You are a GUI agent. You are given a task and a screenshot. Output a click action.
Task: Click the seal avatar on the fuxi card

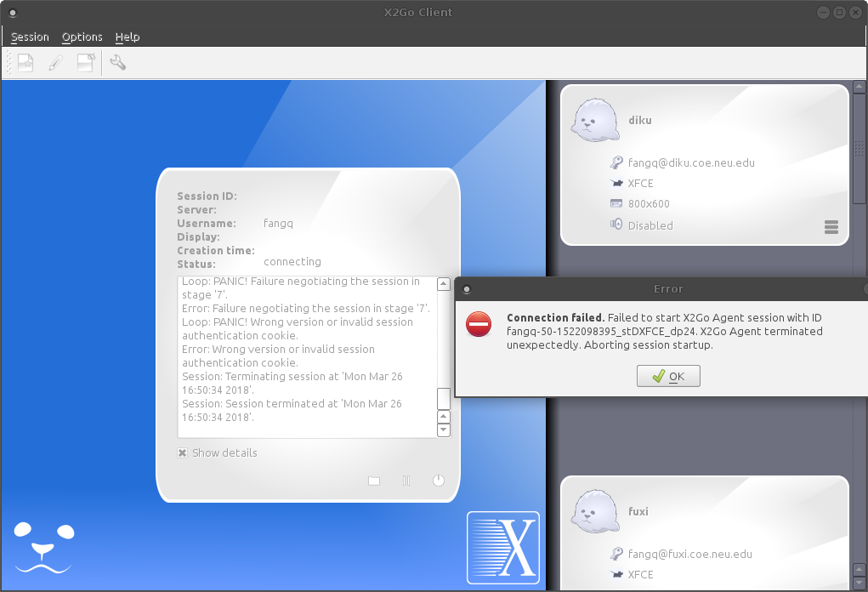point(594,511)
